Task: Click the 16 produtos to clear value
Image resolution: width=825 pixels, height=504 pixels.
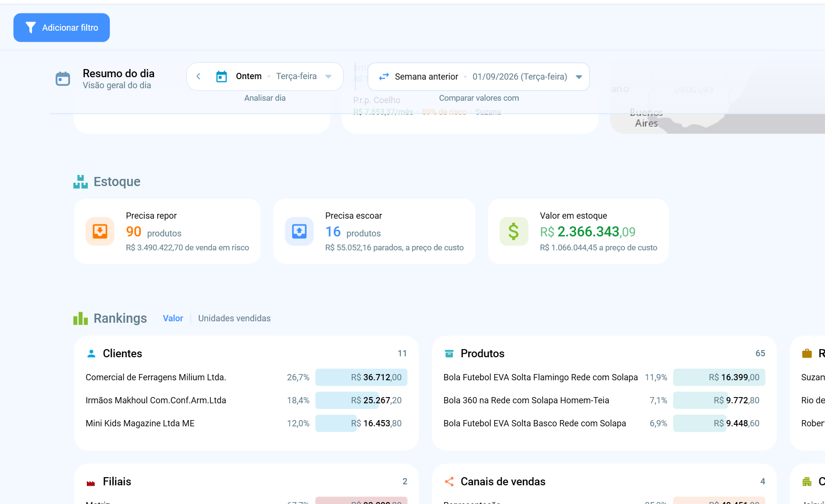Action: pos(353,232)
